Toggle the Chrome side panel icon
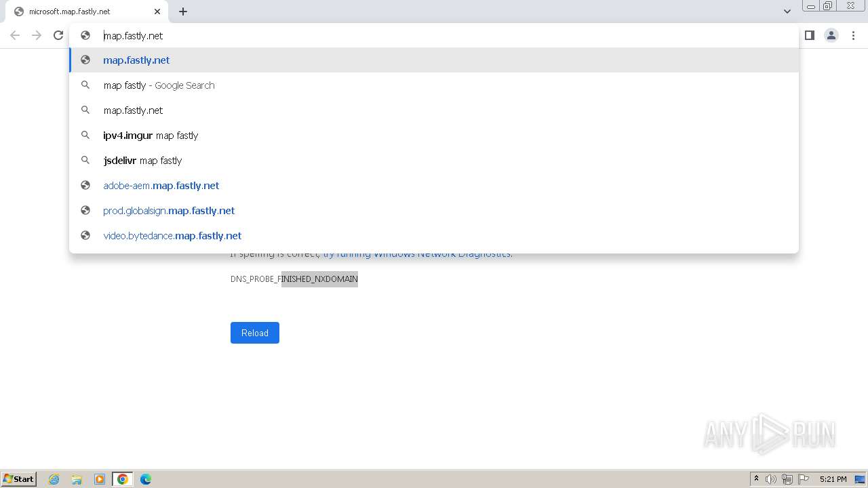Viewport: 868px width, 488px height. coord(810,35)
